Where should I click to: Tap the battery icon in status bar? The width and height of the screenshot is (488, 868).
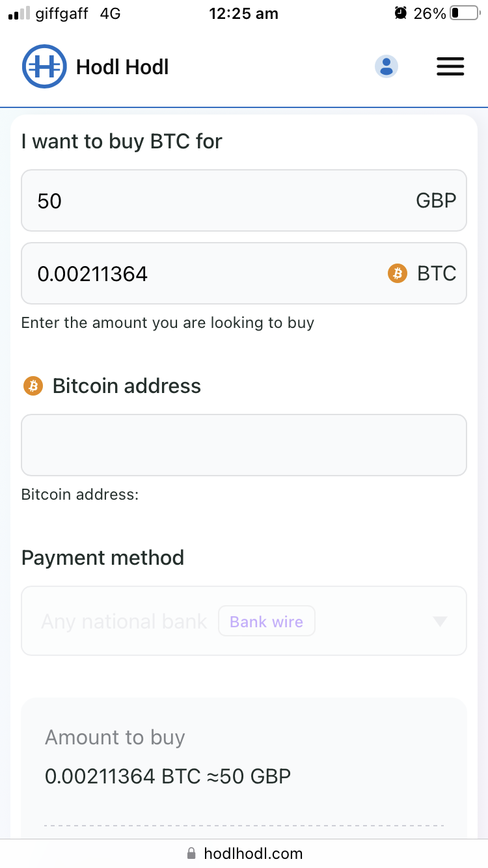[464, 13]
